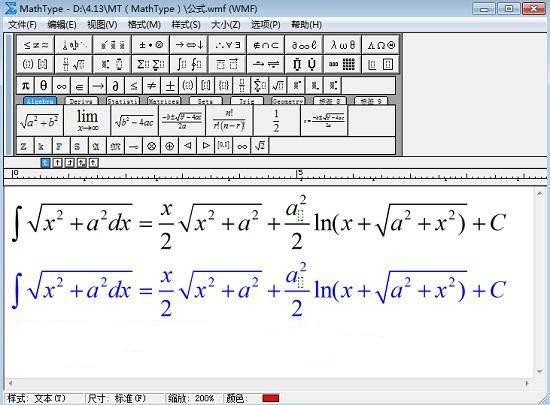Screen dimensions: 550x405
Task: Insert the theta symbol from small bar
Action: pos(43,86)
